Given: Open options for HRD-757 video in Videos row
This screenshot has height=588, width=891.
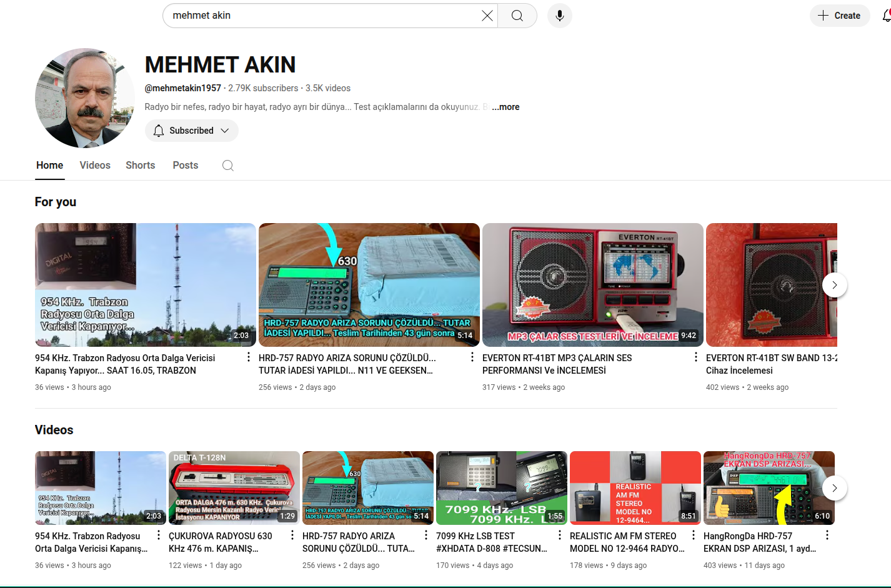Looking at the screenshot, I should (x=426, y=535).
